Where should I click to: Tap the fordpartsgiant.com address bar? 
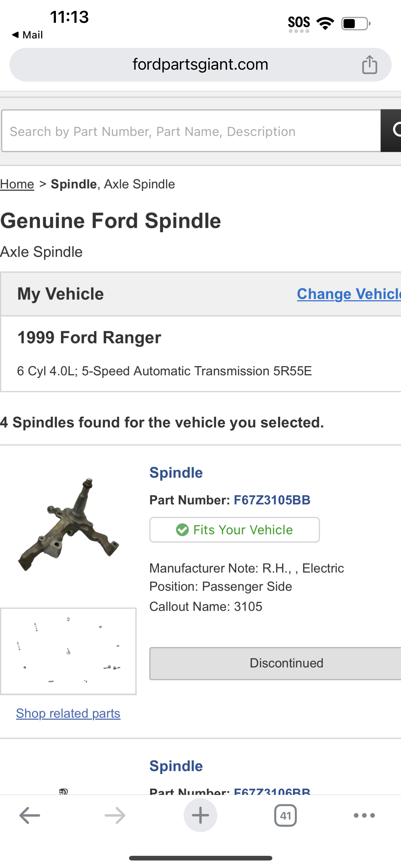click(x=200, y=64)
